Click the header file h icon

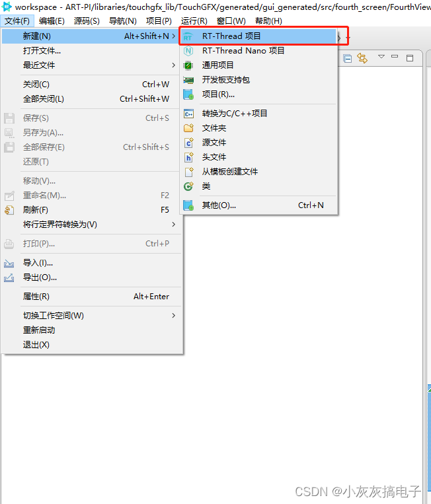(189, 157)
